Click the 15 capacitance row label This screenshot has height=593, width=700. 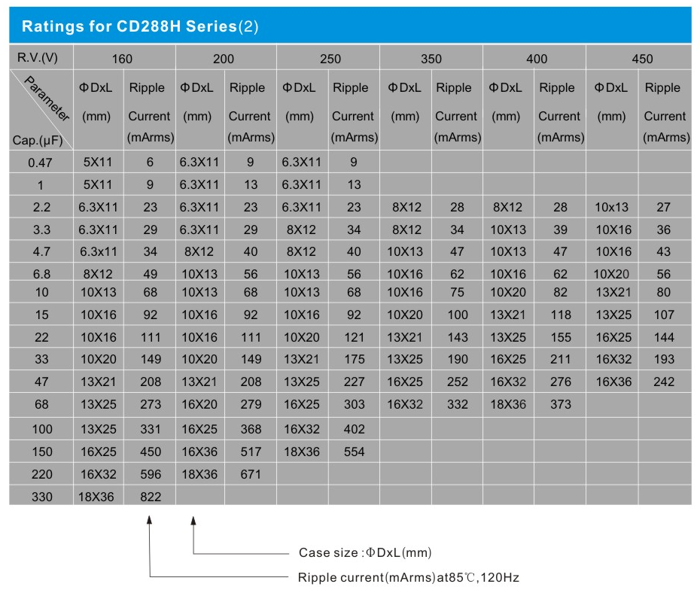[42, 315]
